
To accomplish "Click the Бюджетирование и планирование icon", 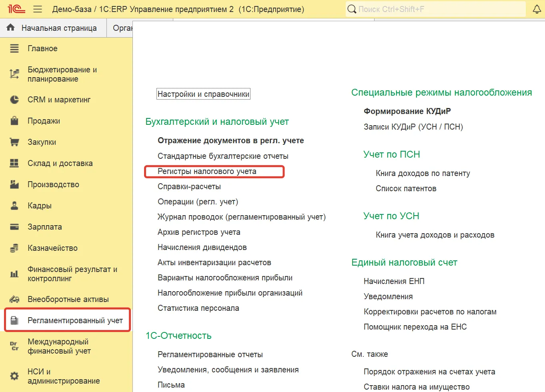I will pos(14,74).
